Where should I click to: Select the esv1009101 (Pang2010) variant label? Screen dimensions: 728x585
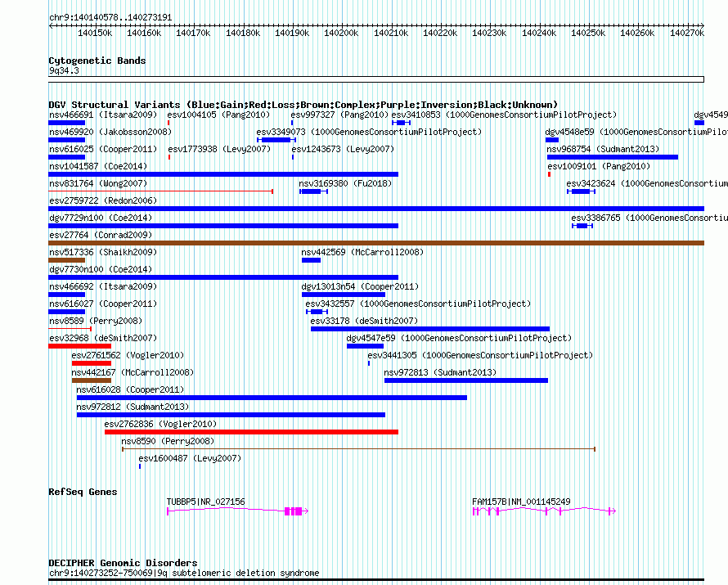pos(599,166)
